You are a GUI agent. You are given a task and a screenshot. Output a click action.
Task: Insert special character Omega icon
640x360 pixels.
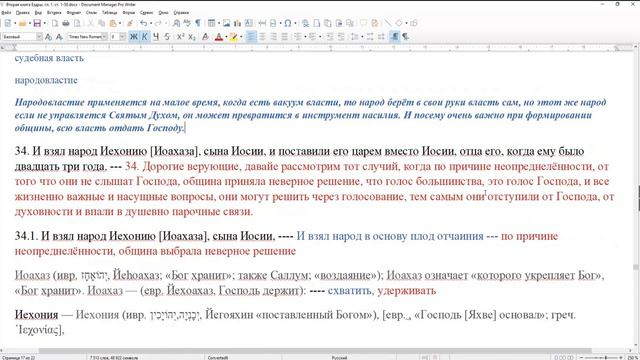[x=288, y=23]
